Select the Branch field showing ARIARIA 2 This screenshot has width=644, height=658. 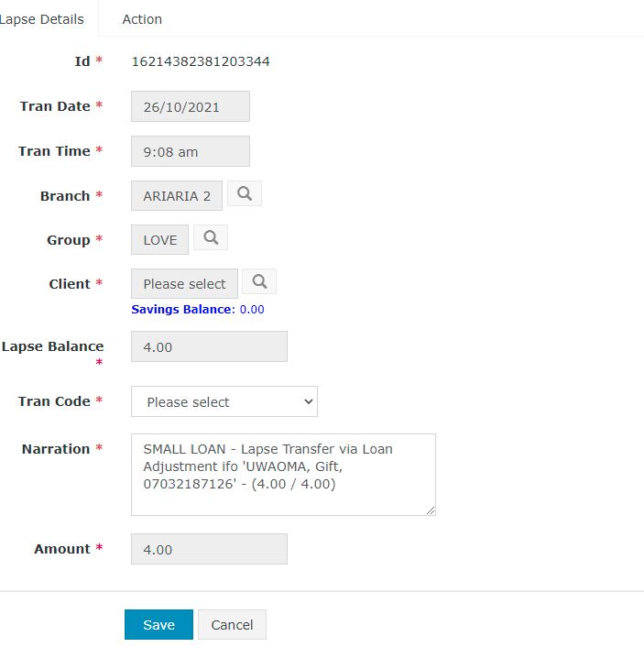(x=177, y=196)
